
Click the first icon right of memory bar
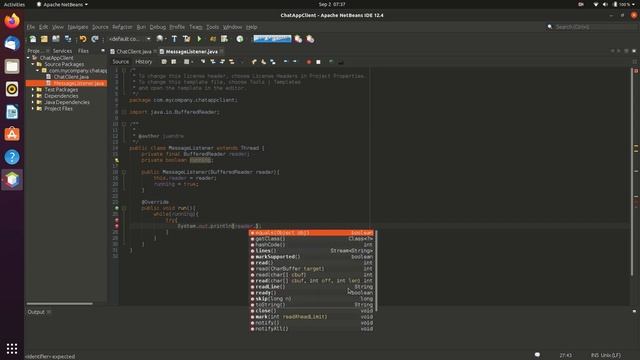298,39
